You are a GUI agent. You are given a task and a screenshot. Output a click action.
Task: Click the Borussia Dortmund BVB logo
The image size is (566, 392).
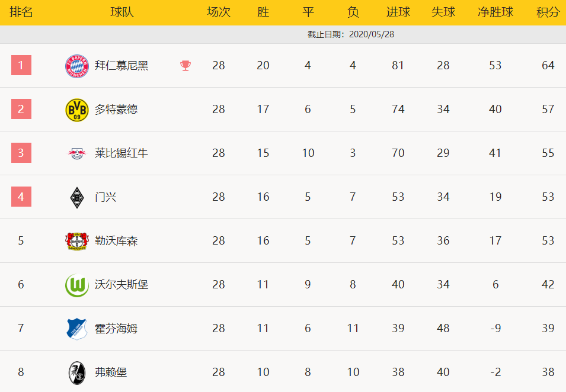coord(77,110)
